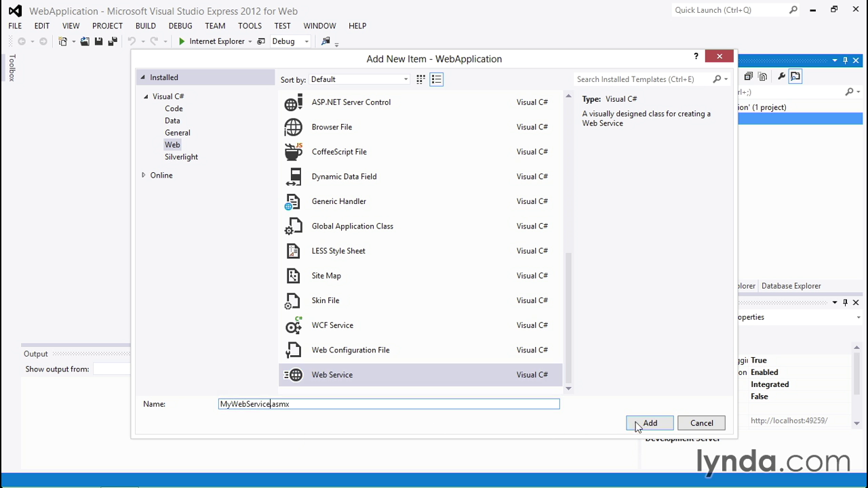Click the Name input field
Viewport: 868px width, 488px height.
389,404
